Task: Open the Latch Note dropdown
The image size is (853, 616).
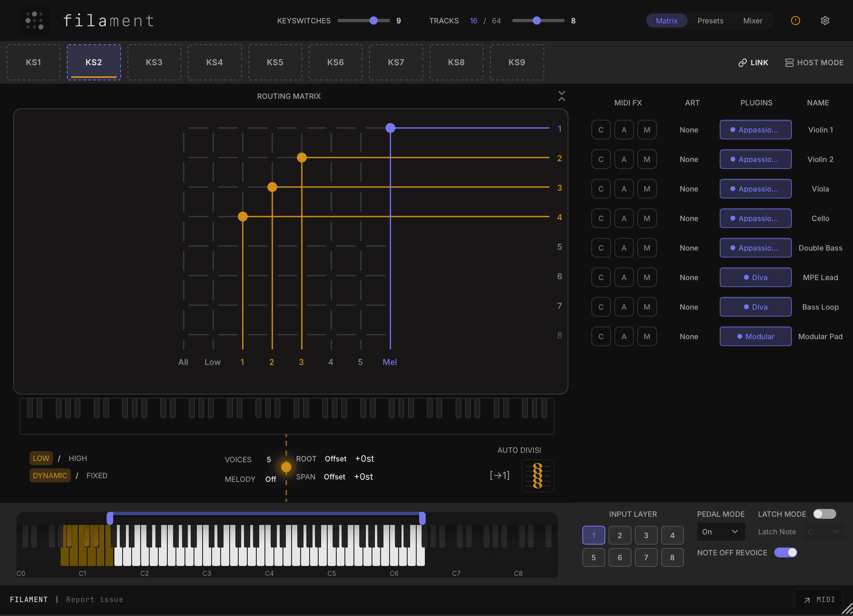Action: tap(823, 532)
